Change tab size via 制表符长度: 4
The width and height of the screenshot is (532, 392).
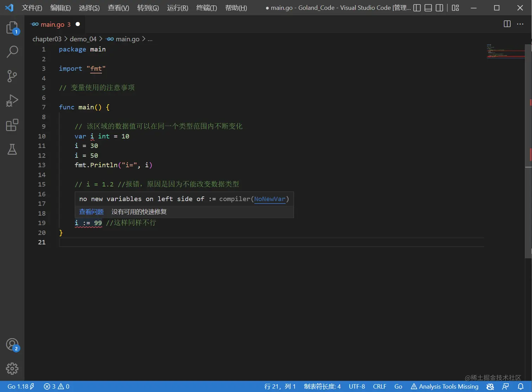pyautogui.click(x=322, y=386)
